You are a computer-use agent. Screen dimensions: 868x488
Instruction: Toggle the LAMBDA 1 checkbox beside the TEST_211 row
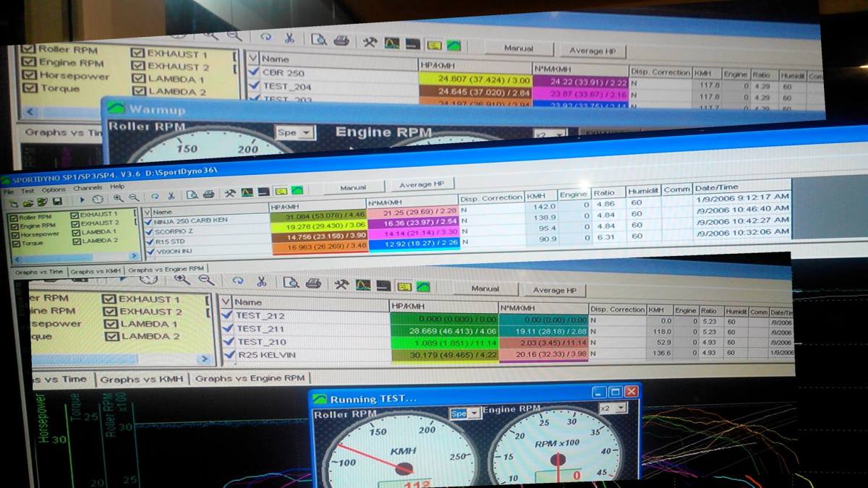111,324
